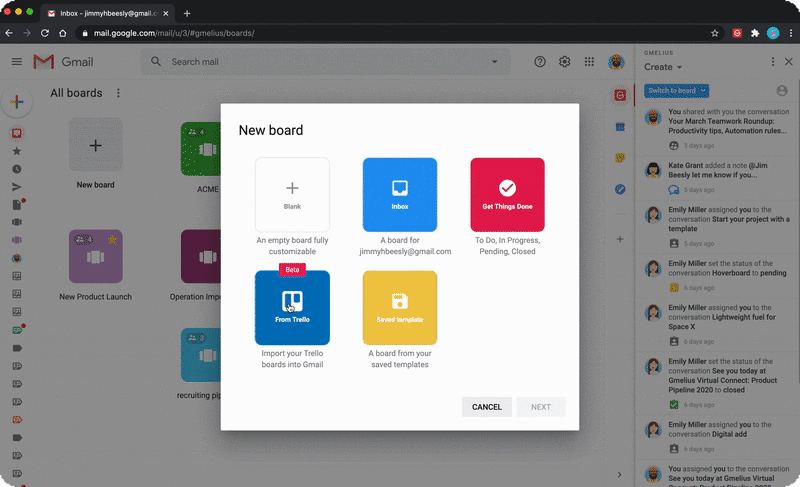This screenshot has height=487, width=800.
Task: Open Starred icon in left sidebar
Action: [17, 151]
